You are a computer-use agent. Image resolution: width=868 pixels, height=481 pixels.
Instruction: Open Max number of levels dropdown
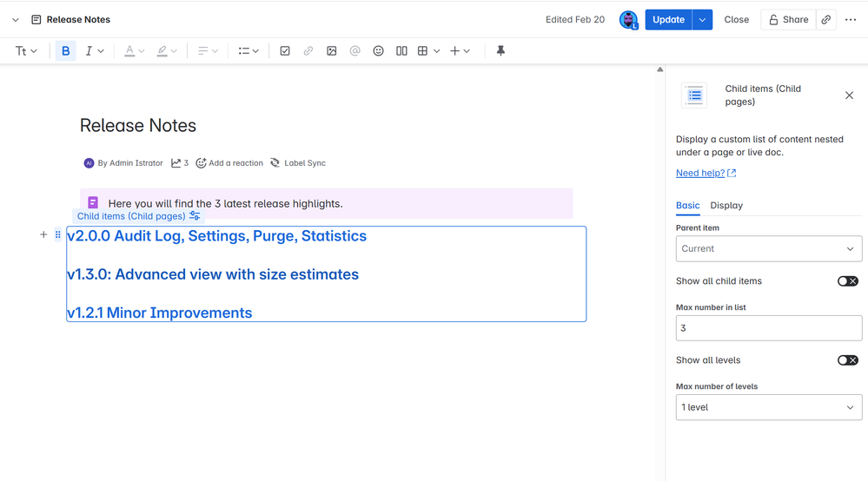coord(769,407)
